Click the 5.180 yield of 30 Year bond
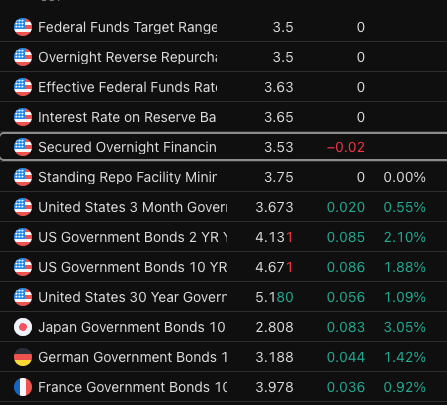Viewport: 447px width, 405px height. tap(274, 297)
